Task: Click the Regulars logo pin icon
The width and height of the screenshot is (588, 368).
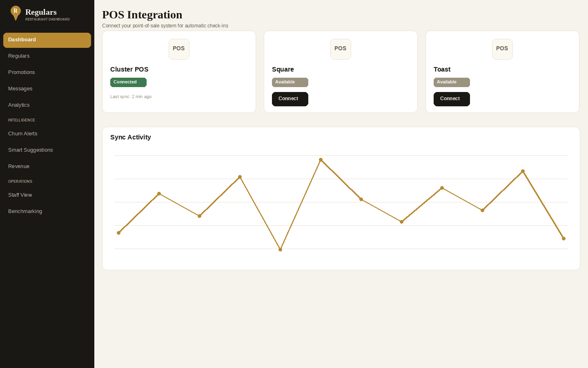Action: [16, 13]
